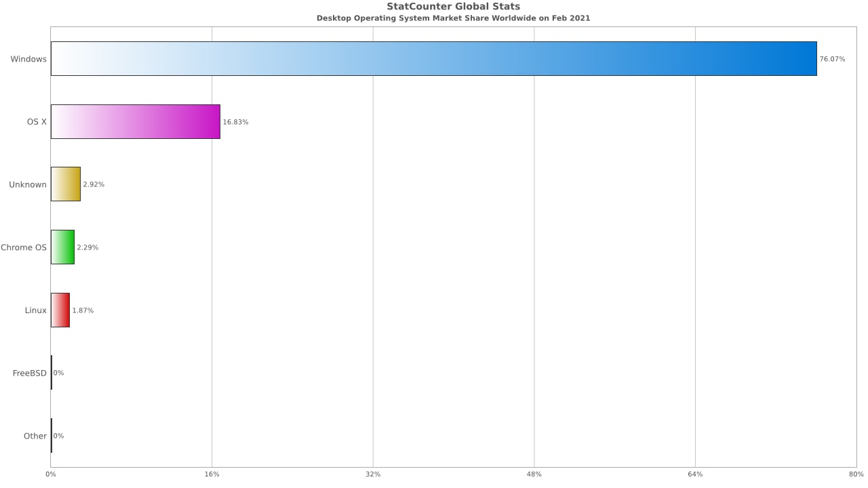Click the 80% x-axis tick label
Screen dimensions: 868x488
[856, 474]
